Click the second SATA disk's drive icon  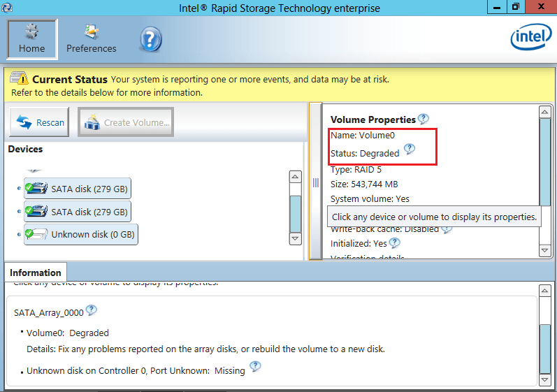coord(36,211)
